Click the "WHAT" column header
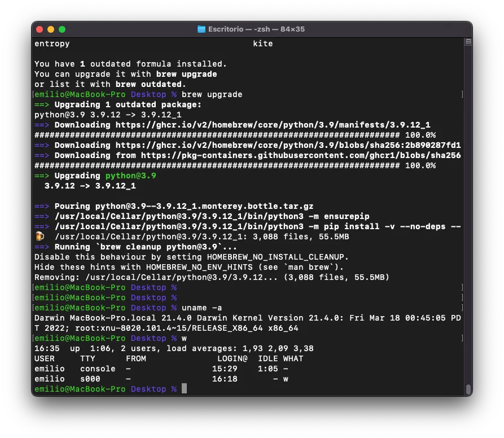The image size is (504, 438). 293,358
